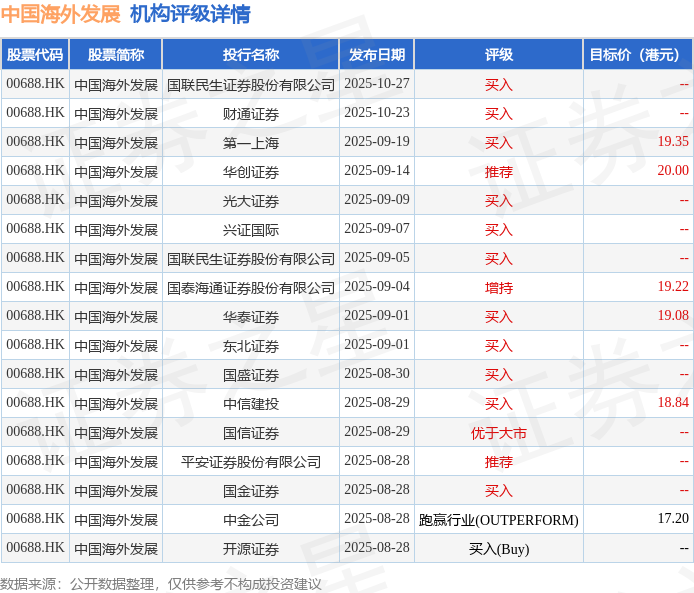Select the 中金公司 cell
Screen dimensions: 694x593
coord(251,520)
